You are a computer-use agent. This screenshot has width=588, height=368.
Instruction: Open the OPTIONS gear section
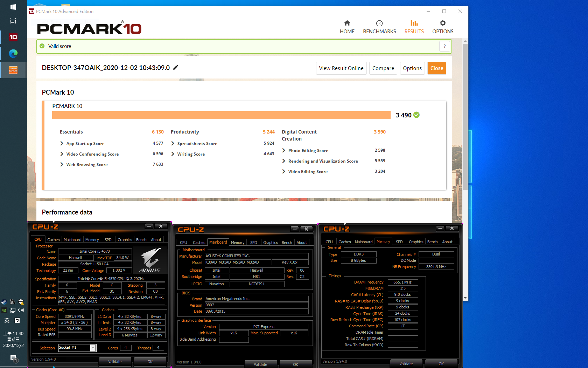coord(443,27)
